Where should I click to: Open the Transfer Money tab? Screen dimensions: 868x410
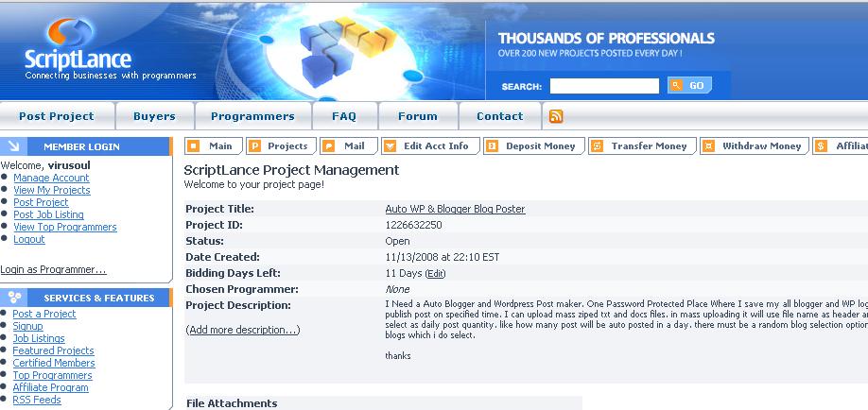[x=642, y=146]
